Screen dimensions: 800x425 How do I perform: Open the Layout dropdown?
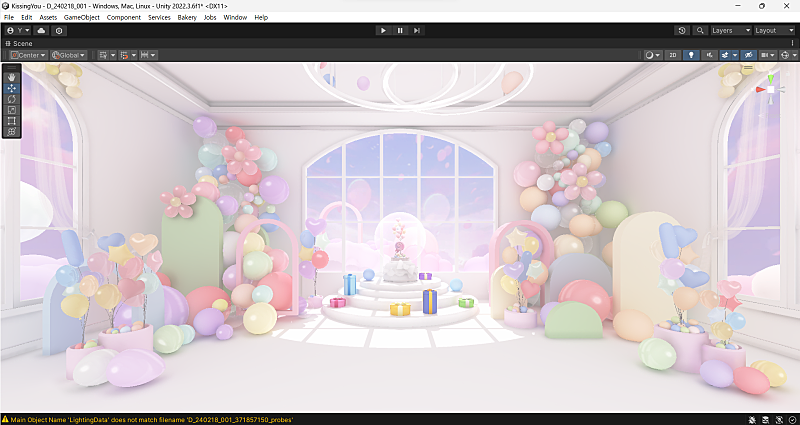(x=772, y=31)
